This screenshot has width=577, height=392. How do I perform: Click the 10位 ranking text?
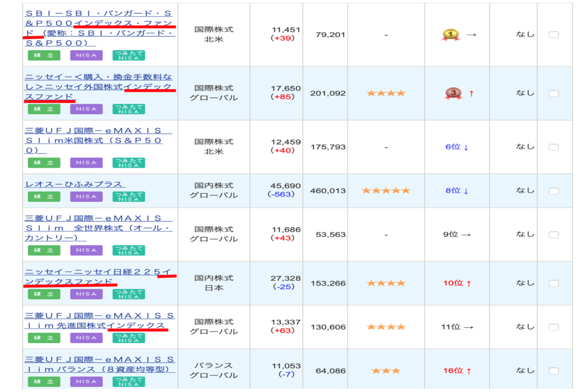point(453,283)
